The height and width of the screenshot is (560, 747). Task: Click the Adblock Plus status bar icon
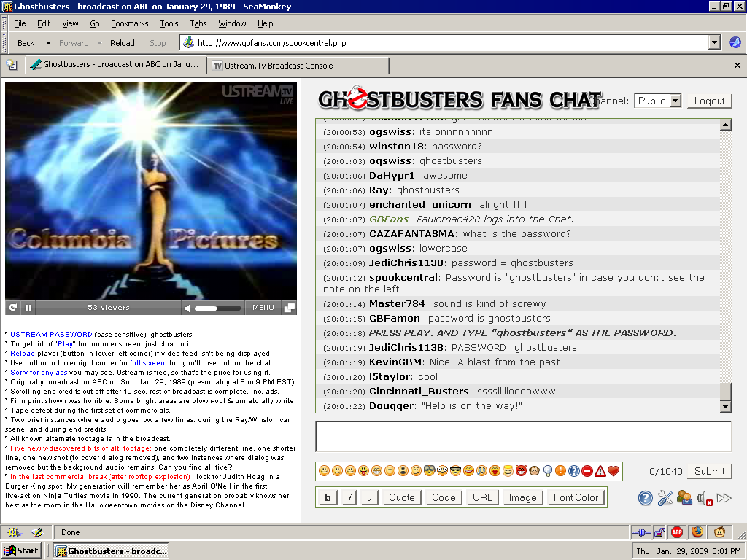(677, 532)
